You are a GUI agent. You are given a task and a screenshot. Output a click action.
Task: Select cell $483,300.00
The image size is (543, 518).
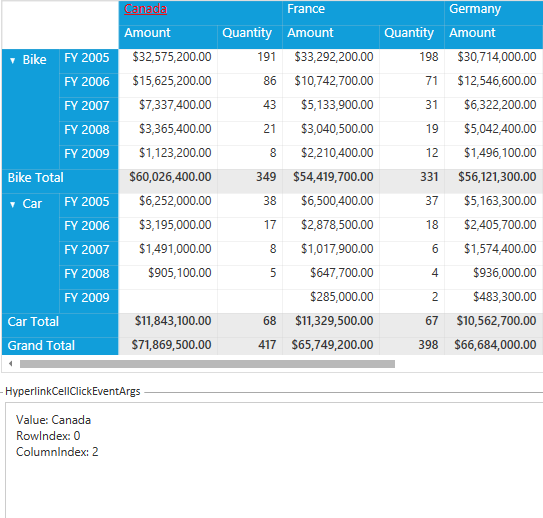pos(494,301)
